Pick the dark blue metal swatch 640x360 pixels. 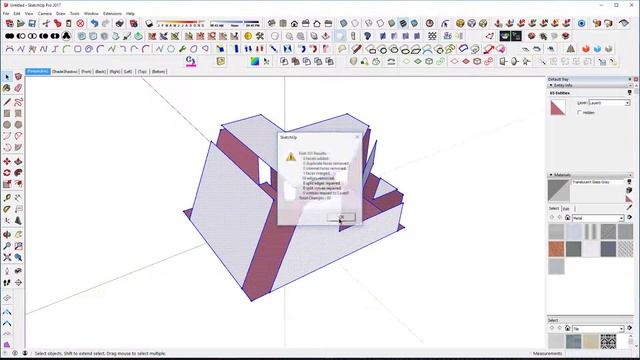point(608,249)
